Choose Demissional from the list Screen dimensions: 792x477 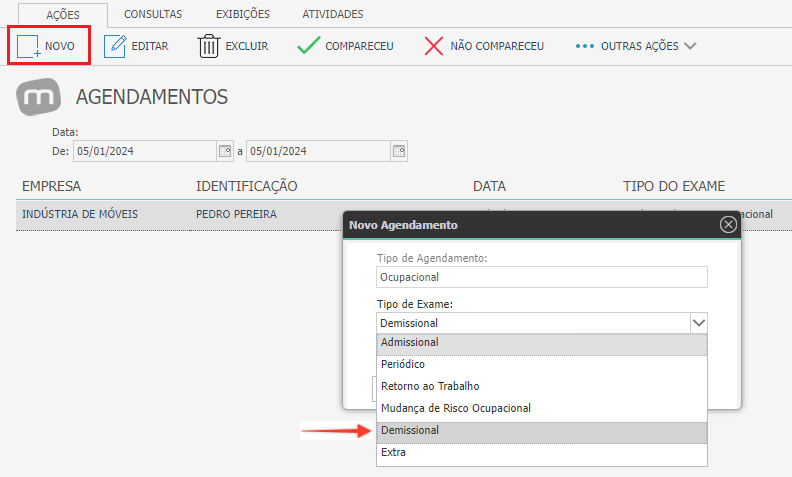click(542, 431)
